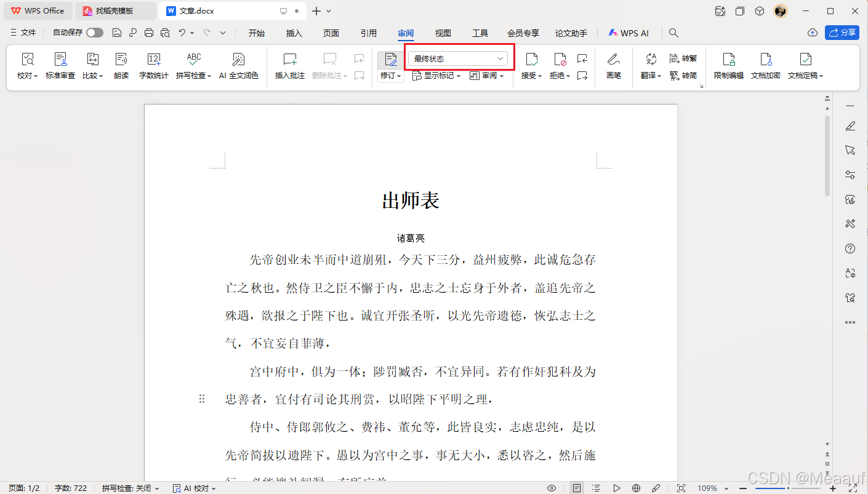Open the 比较 compare dropdown
The image size is (868, 494).
[93, 66]
